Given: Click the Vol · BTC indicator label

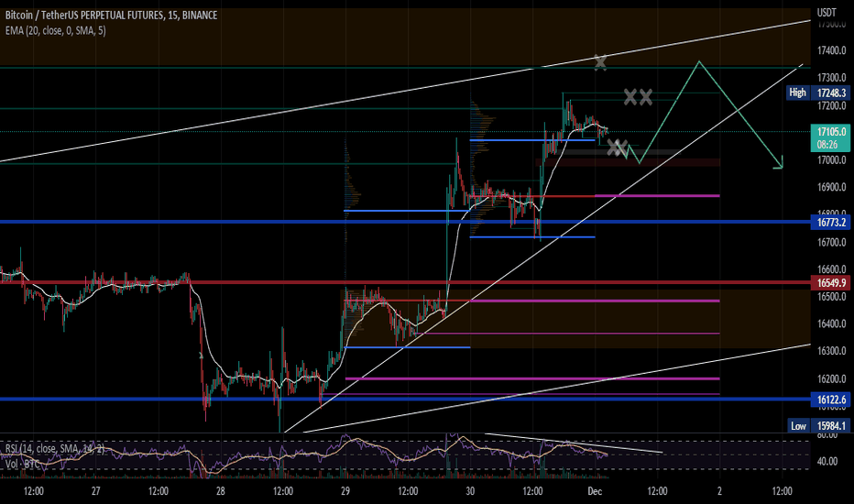Looking at the screenshot, I should point(24,465).
